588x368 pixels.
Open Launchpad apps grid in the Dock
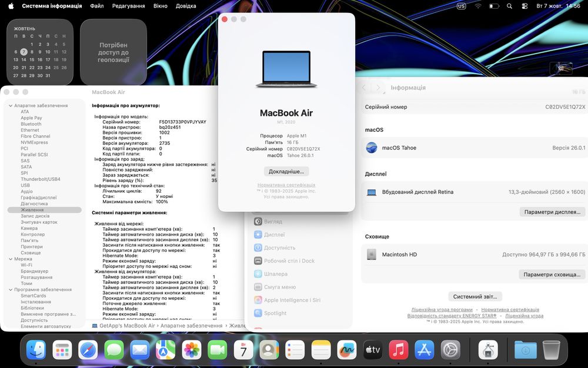tap(62, 350)
